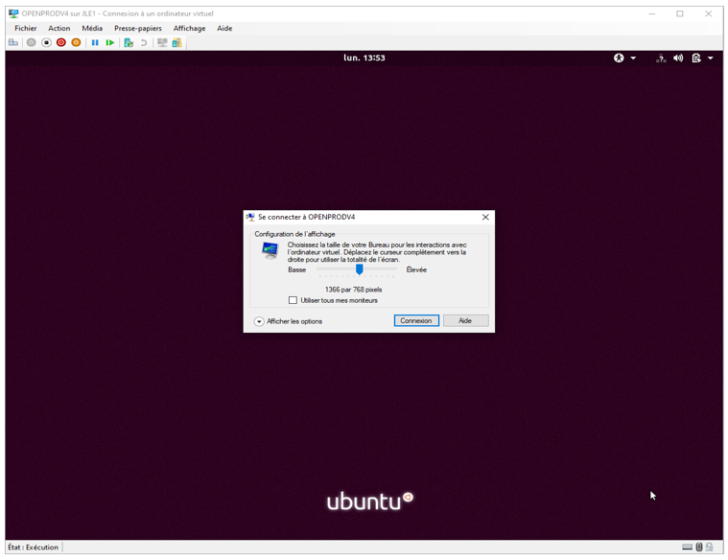The width and height of the screenshot is (728, 560).
Task: Click the Ubuntu network status icon
Action: point(661,58)
